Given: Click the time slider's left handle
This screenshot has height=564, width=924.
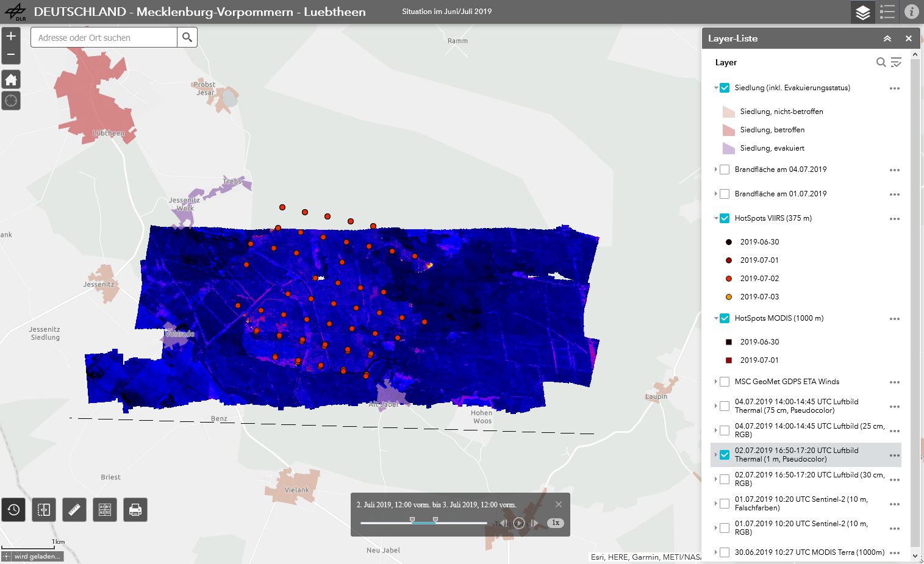Looking at the screenshot, I should pos(412,520).
